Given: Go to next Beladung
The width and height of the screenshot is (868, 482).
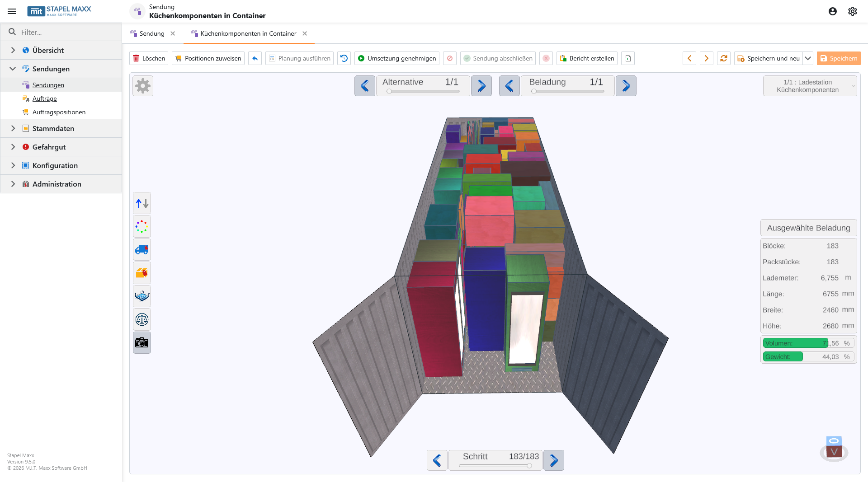Looking at the screenshot, I should pos(626,86).
